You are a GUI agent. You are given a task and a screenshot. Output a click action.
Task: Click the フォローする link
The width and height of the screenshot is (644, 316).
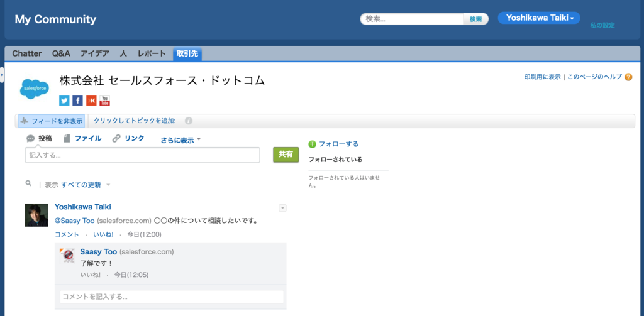click(x=339, y=144)
